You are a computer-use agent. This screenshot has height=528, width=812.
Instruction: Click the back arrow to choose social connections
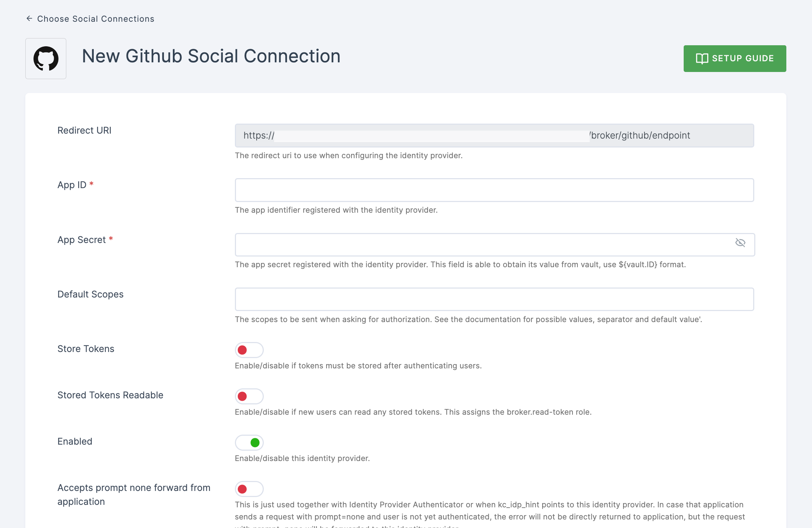pos(29,18)
